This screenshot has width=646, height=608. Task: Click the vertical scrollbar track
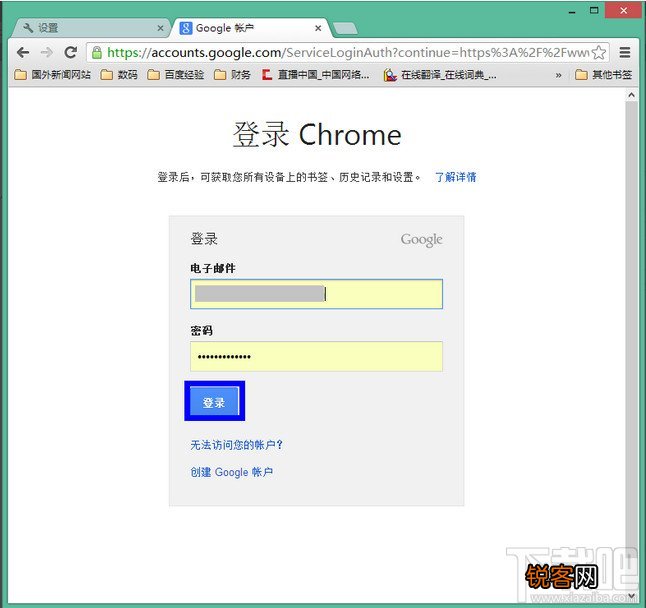[x=631, y=346]
